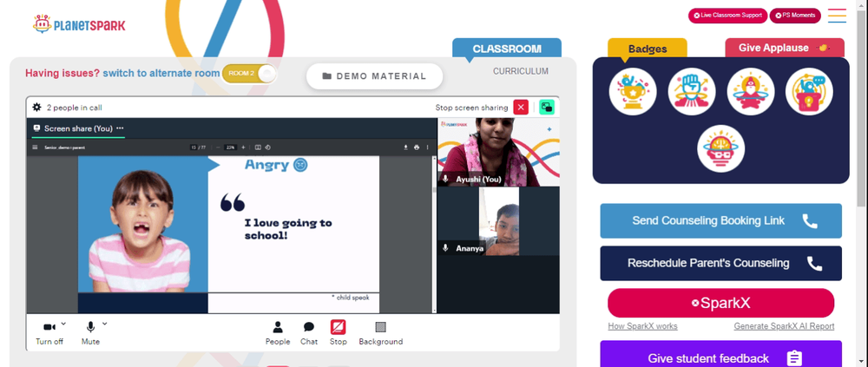Screen dimensions: 868x367
Task: Award the speaker at podium badge
Action: click(809, 91)
